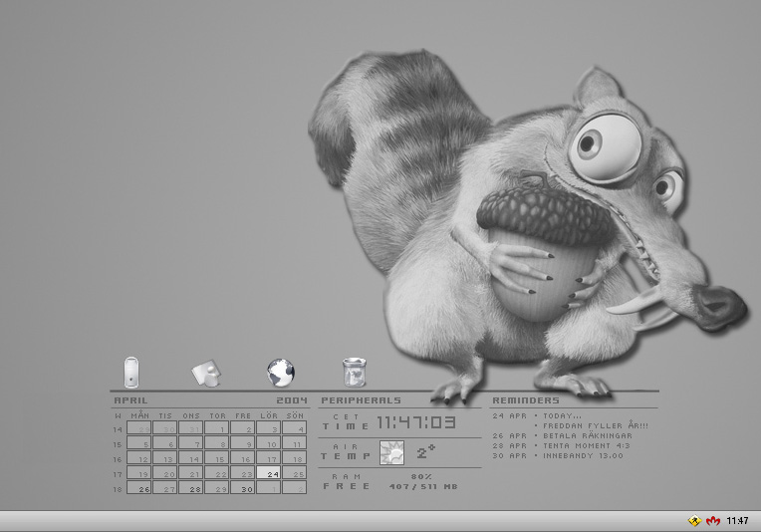Screen dimensions: 761x532
Task: Open the FREDDAN FYLLER ÅR!!! reminder
Action: tap(596, 425)
